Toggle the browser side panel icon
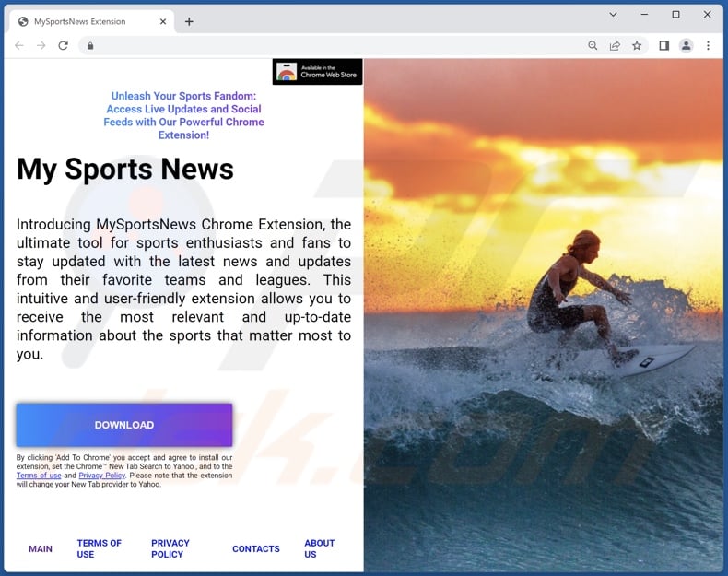The image size is (728, 576). 663,45
